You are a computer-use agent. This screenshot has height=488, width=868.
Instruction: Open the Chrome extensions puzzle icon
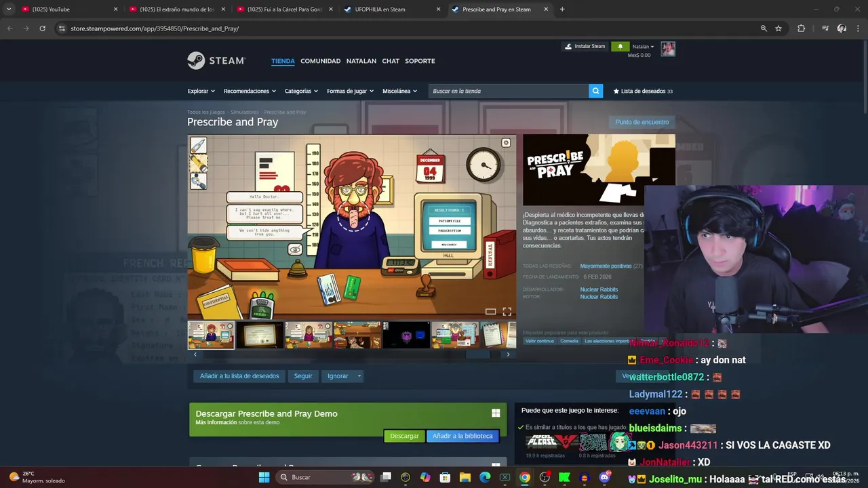point(802,28)
